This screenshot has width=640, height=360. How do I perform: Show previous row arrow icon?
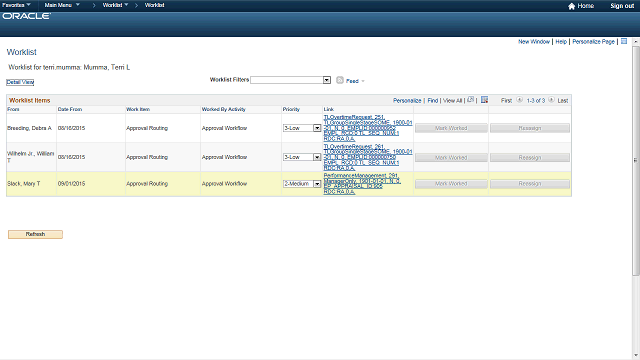coord(520,100)
